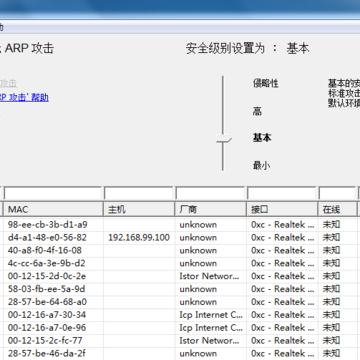Choose the 最小 security level label
The height and width of the screenshot is (360, 360).
coord(262,165)
